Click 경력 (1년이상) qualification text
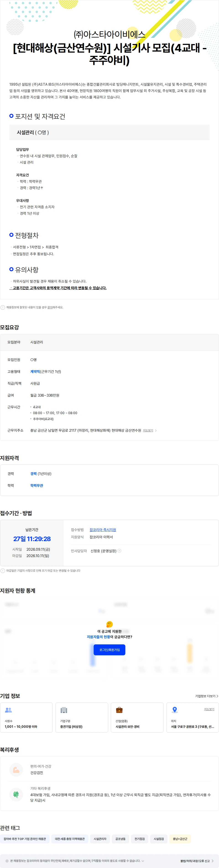The image size is (219, 868). [41, 473]
